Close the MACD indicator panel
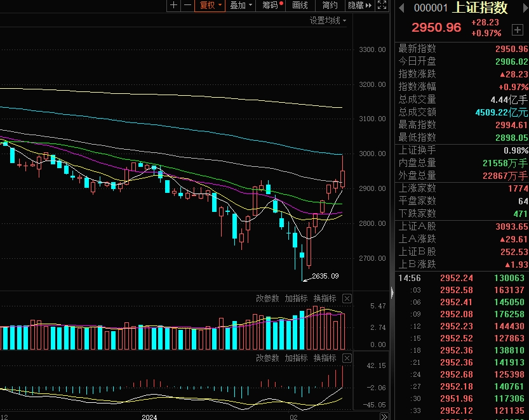The image size is (529, 420). [x=347, y=358]
